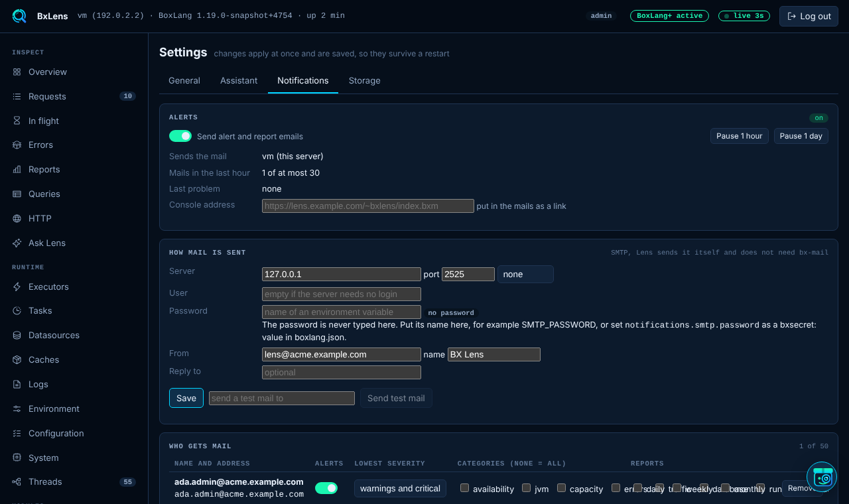The width and height of the screenshot is (849, 504).
Task: Select the Notifications tab
Action: pyautogui.click(x=303, y=80)
